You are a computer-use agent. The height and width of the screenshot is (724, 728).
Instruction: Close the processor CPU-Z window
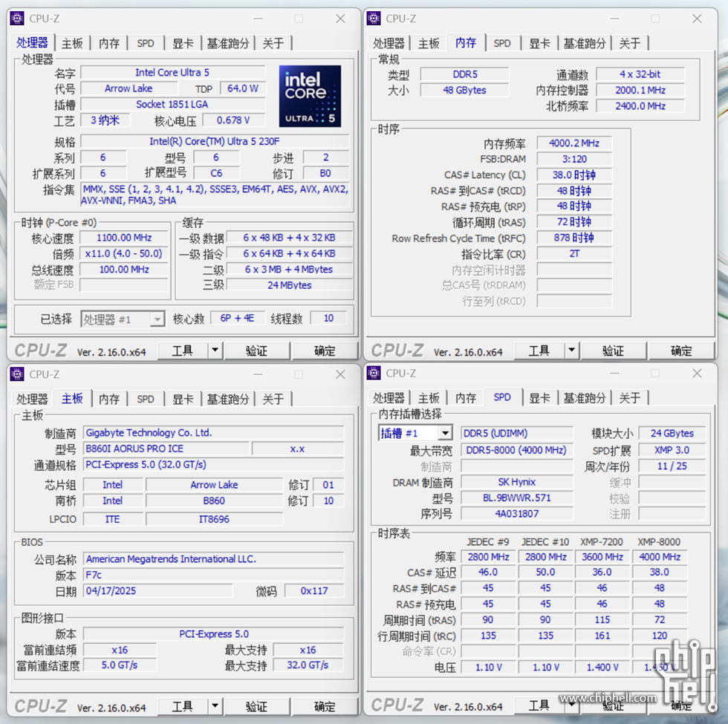pos(340,19)
